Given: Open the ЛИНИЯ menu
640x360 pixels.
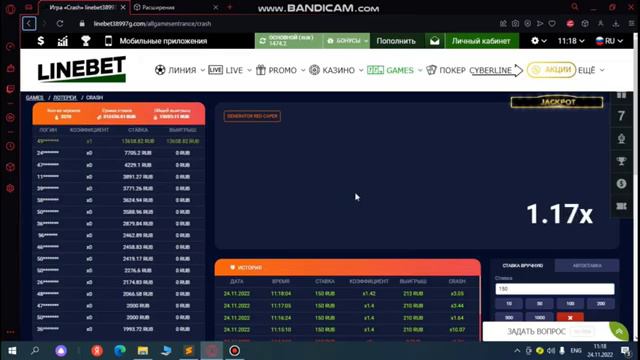Looking at the screenshot, I should coord(180,70).
